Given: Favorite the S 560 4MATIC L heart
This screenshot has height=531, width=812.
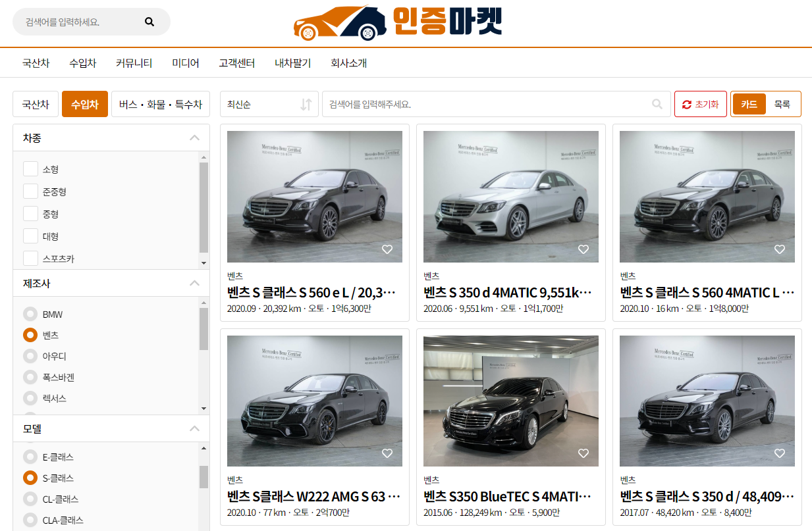Looking at the screenshot, I should pos(780,249).
